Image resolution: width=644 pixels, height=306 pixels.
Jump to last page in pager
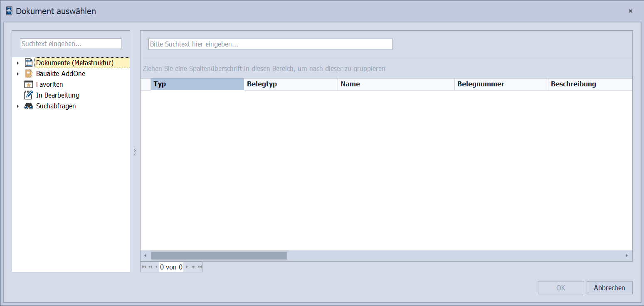[200, 267]
